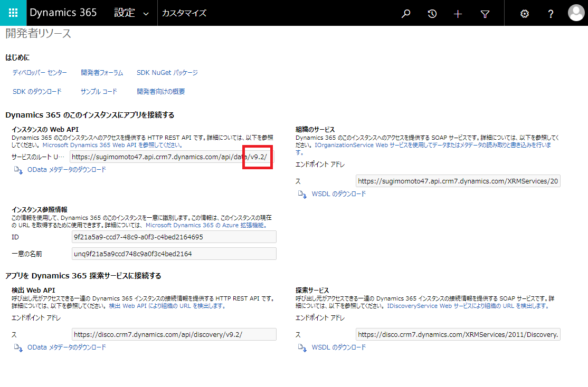Click the organization service WSDL download icon
588x387 pixels.
[302, 195]
